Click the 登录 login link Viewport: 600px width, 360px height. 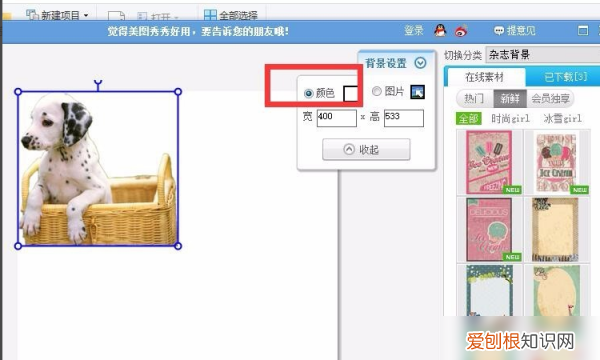414,31
